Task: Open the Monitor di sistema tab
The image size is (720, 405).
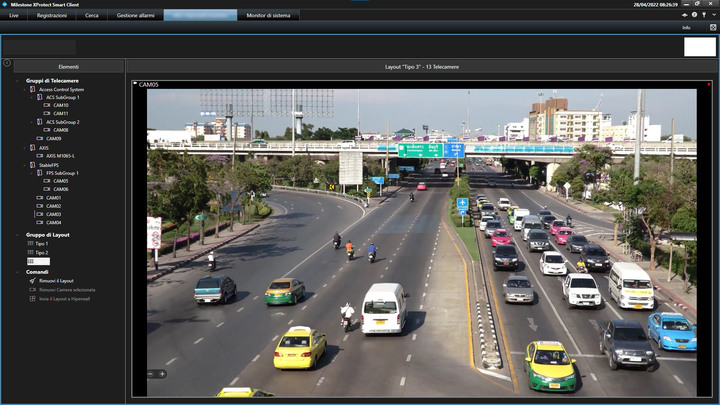Action: click(268, 15)
